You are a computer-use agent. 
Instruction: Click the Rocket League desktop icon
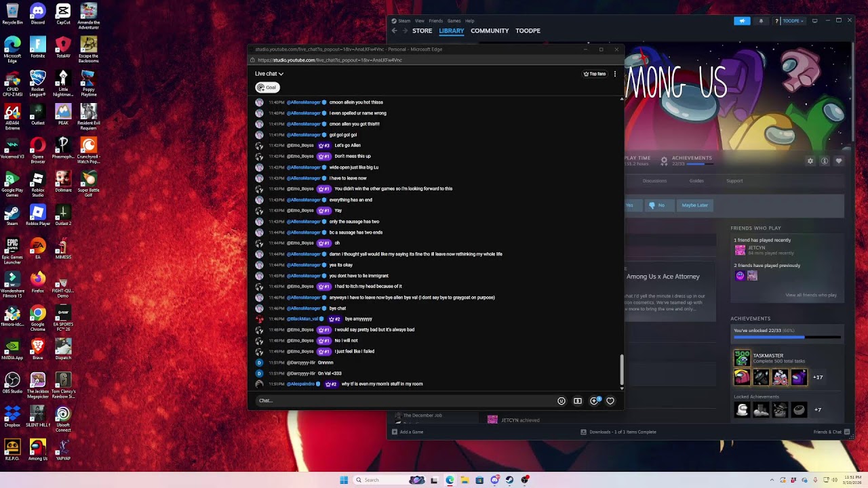click(x=37, y=84)
